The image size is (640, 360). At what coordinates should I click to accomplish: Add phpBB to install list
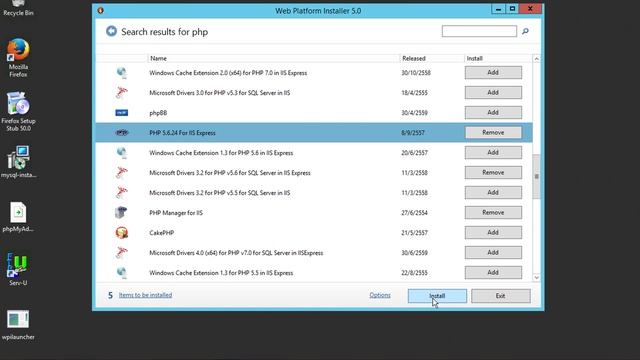(493, 113)
